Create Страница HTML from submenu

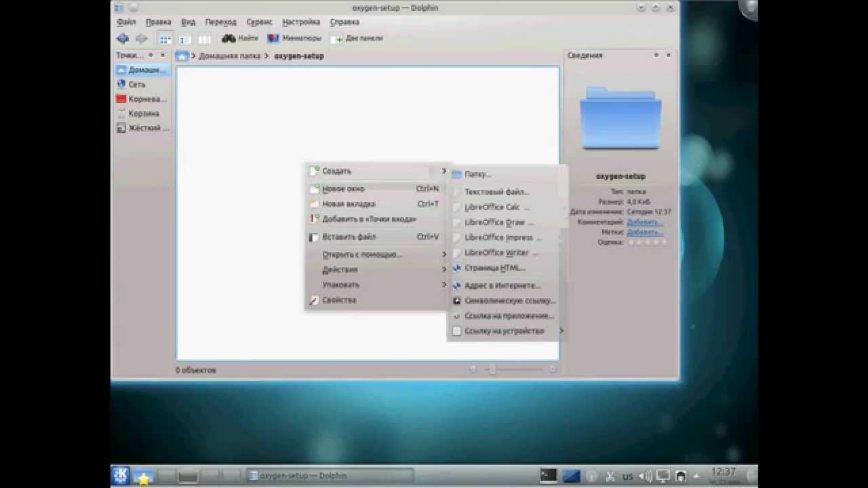(506, 268)
